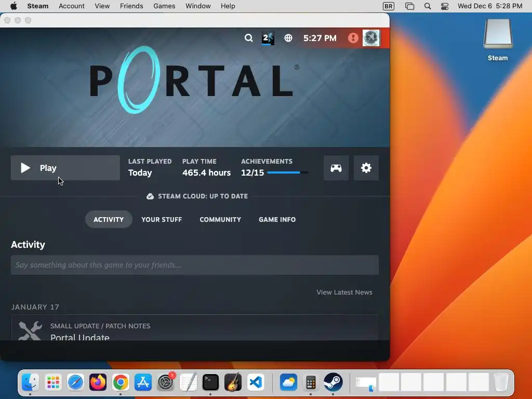Image resolution: width=532 pixels, height=399 pixels.
Task: Open GarageBand from the Dock
Action: (x=233, y=382)
